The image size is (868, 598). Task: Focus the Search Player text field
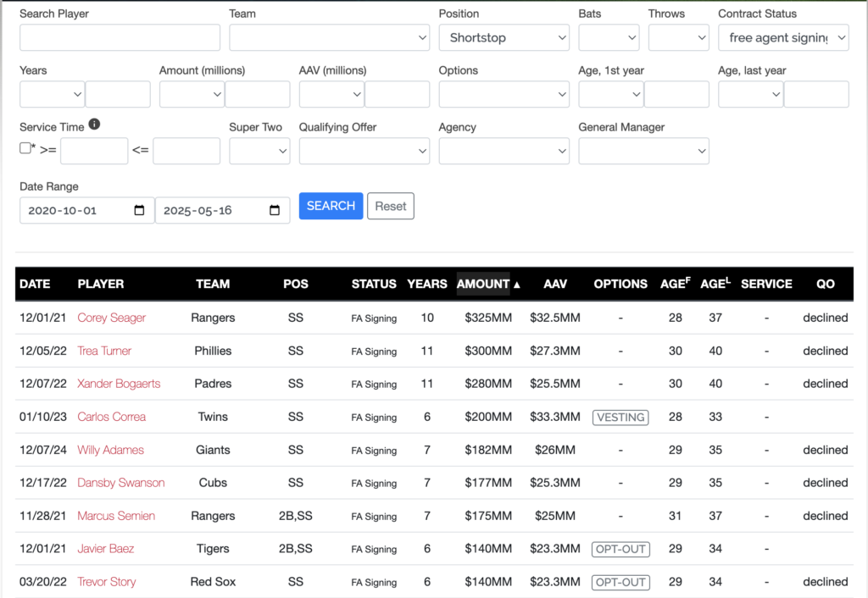(120, 37)
